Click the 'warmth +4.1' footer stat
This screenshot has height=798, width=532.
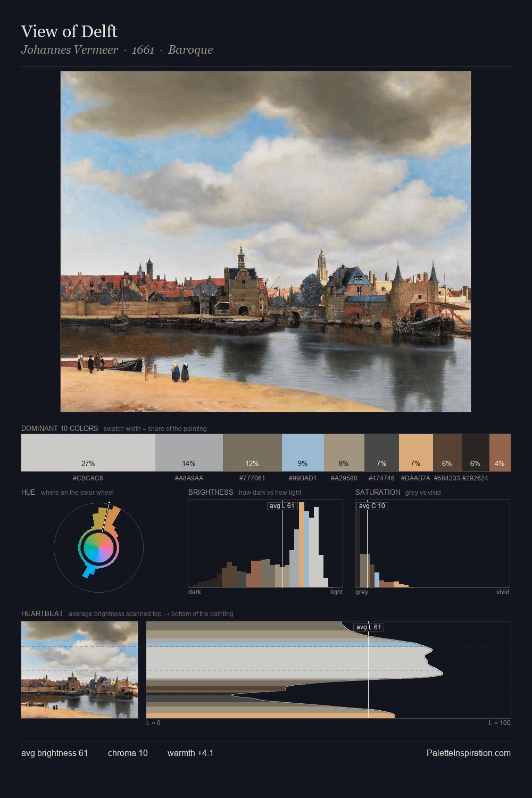pos(190,753)
